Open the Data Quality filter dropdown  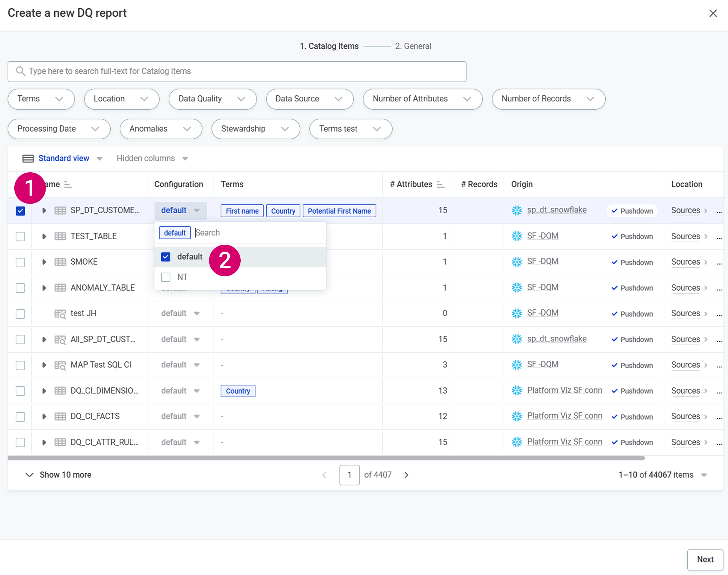click(213, 99)
